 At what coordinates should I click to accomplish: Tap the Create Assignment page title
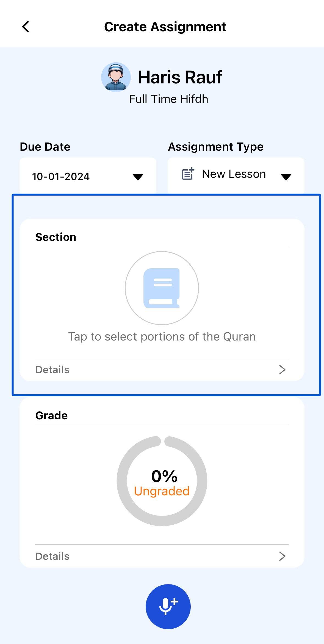tap(165, 27)
